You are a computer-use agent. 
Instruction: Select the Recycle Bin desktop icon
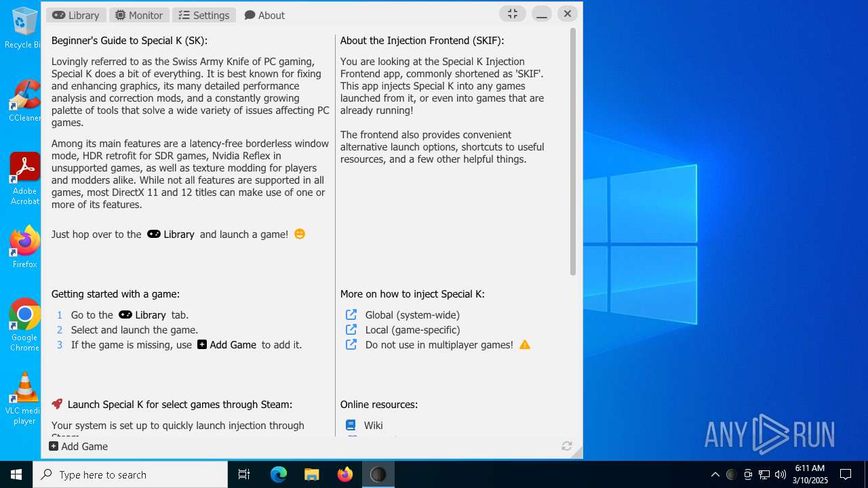point(25,28)
